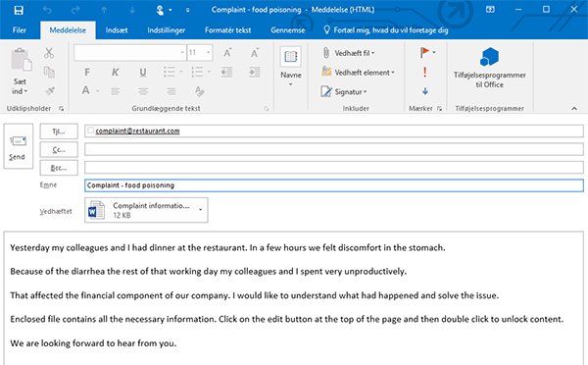Click the decrease font size icon
The image size is (588, 365).
[x=255, y=53]
